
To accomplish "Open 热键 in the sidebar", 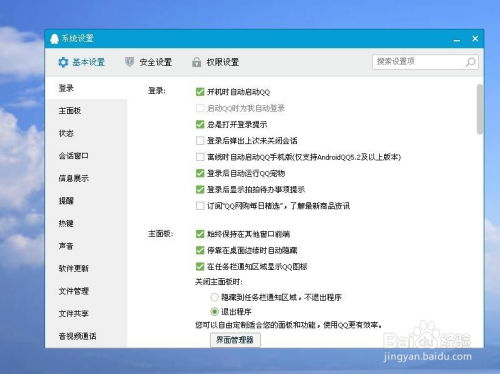I will (x=66, y=223).
